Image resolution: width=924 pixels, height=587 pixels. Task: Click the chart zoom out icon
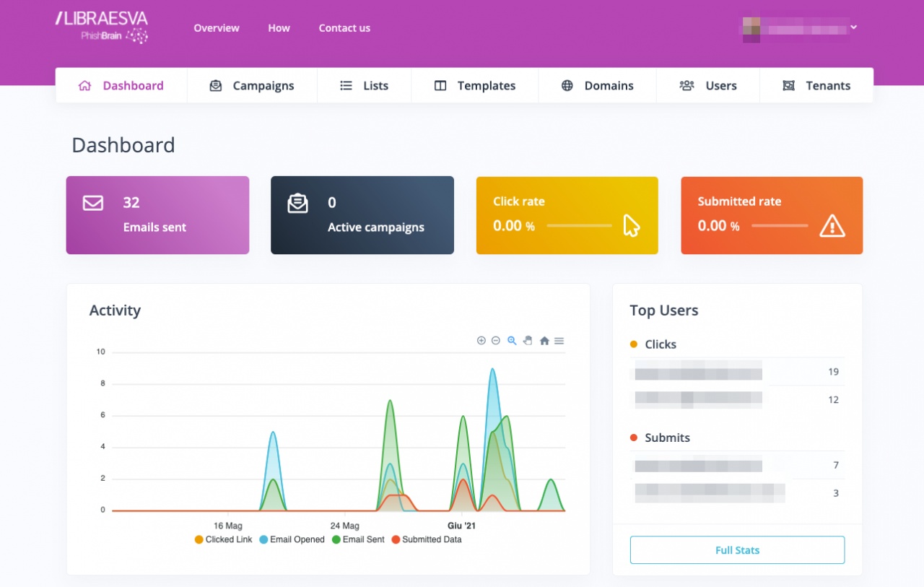coord(496,341)
